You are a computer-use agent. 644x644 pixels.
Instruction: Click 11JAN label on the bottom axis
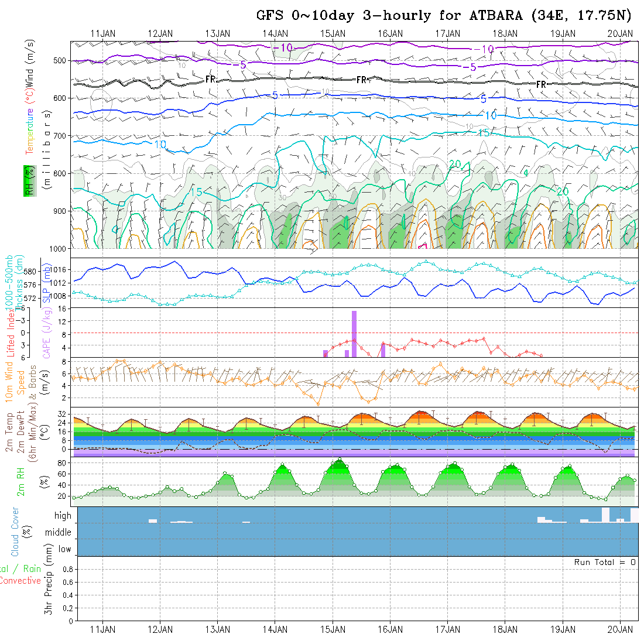(x=102, y=629)
